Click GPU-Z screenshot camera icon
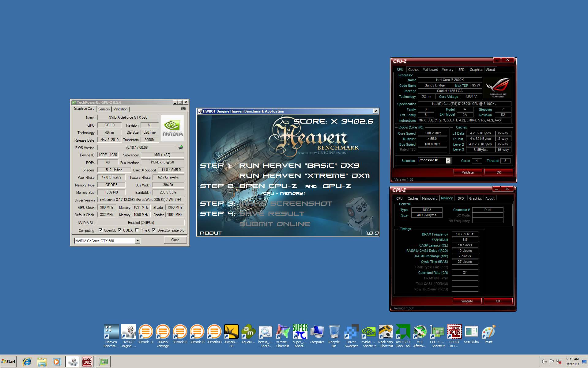The height and width of the screenshot is (368, 588). point(183,109)
